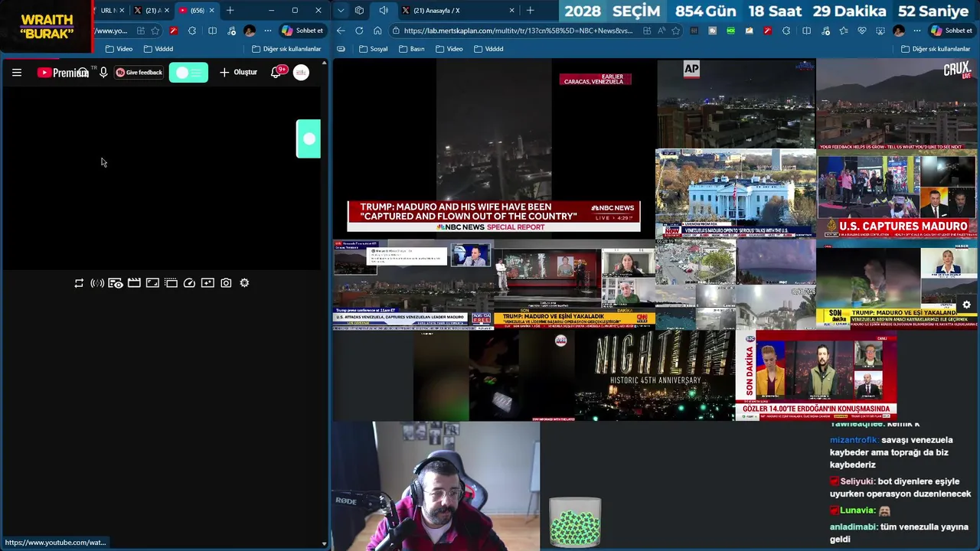This screenshot has width=980, height=551.
Task: Open Video bookmarks folder in left browser
Action: point(119,49)
